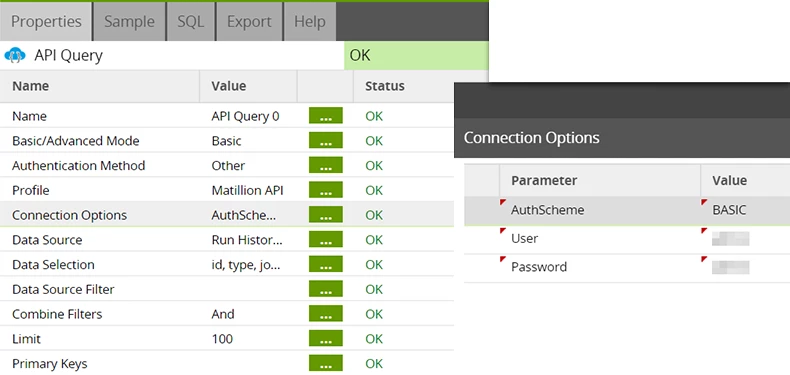Click the 'And' combine filters value

(223, 314)
